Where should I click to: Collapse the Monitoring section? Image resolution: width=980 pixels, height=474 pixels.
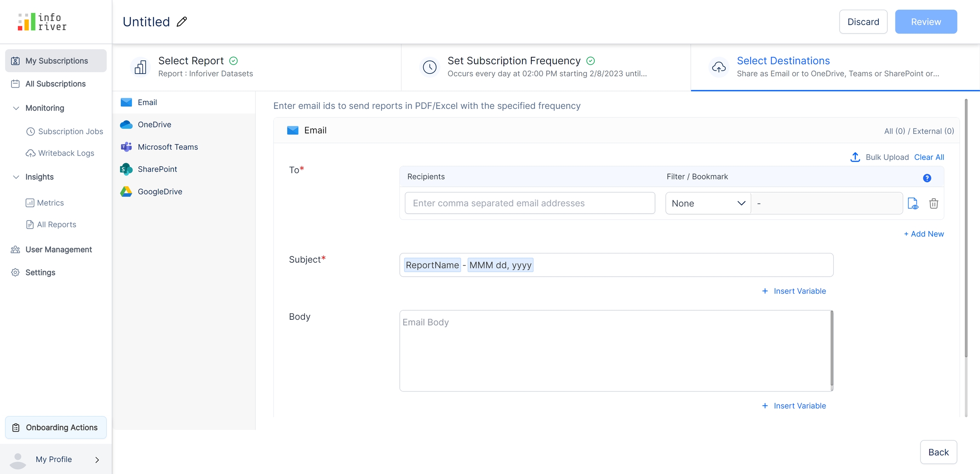[16, 108]
